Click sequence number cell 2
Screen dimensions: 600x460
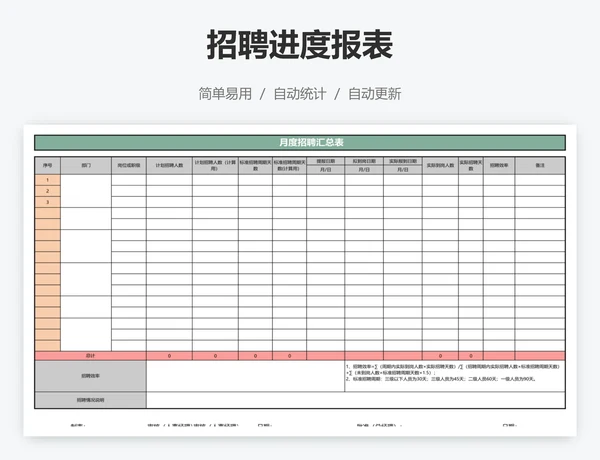point(47,191)
